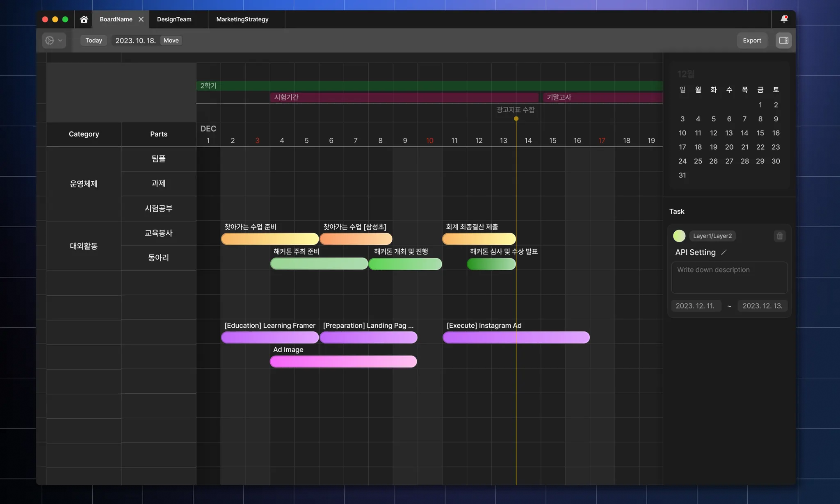Open the Layer1/Layer2 selector

click(x=712, y=236)
